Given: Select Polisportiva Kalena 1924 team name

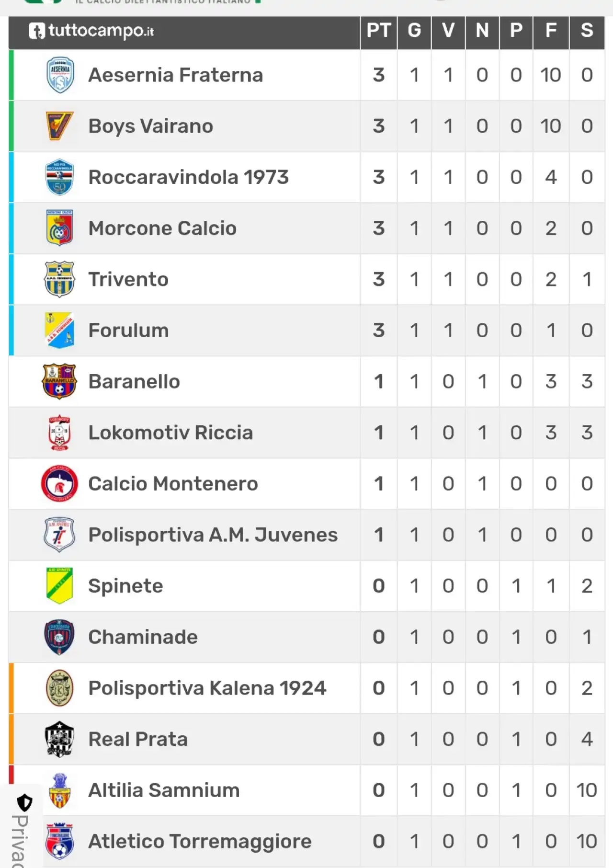Looking at the screenshot, I should 207,688.
